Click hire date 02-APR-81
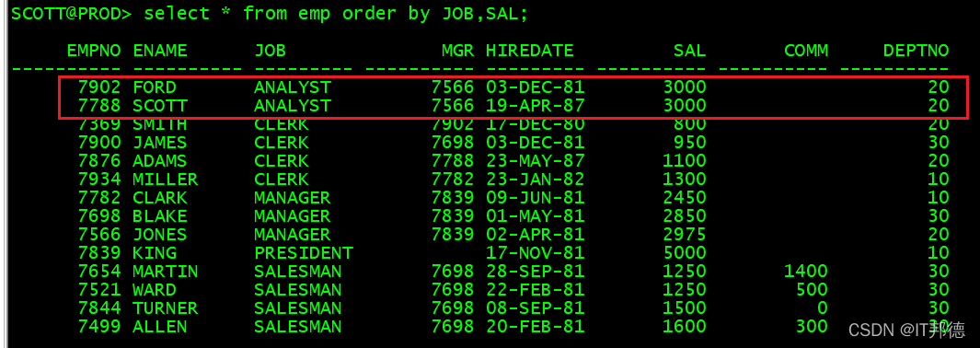980x348 pixels. [535, 234]
